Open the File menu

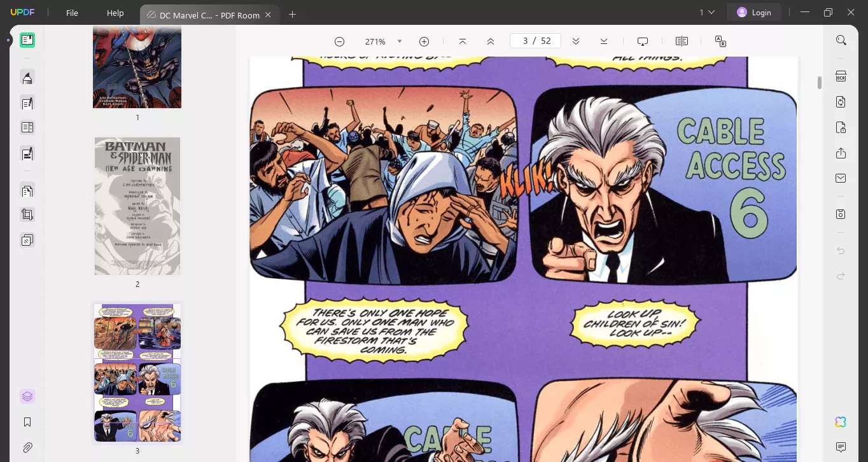(x=72, y=13)
